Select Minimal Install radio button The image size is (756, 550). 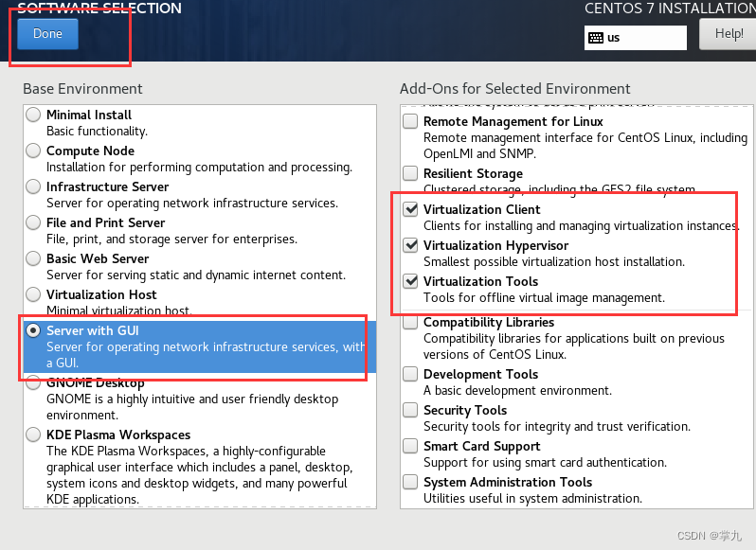(x=33, y=115)
